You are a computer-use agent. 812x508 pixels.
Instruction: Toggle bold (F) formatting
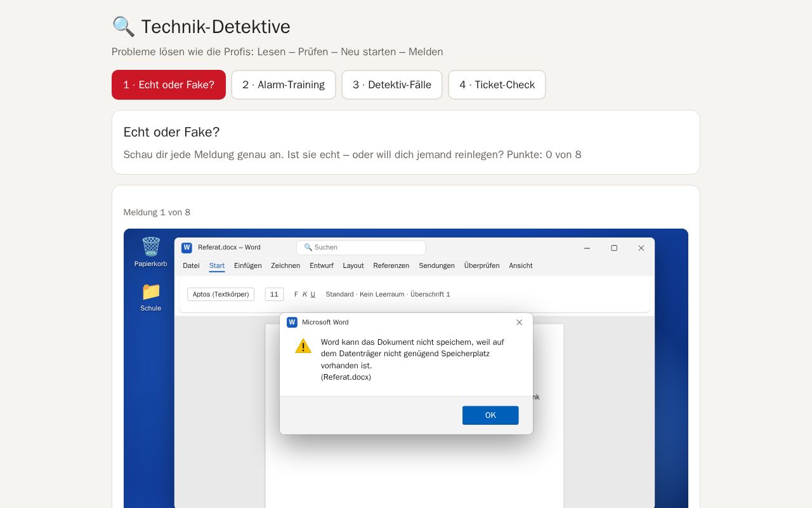(296, 295)
